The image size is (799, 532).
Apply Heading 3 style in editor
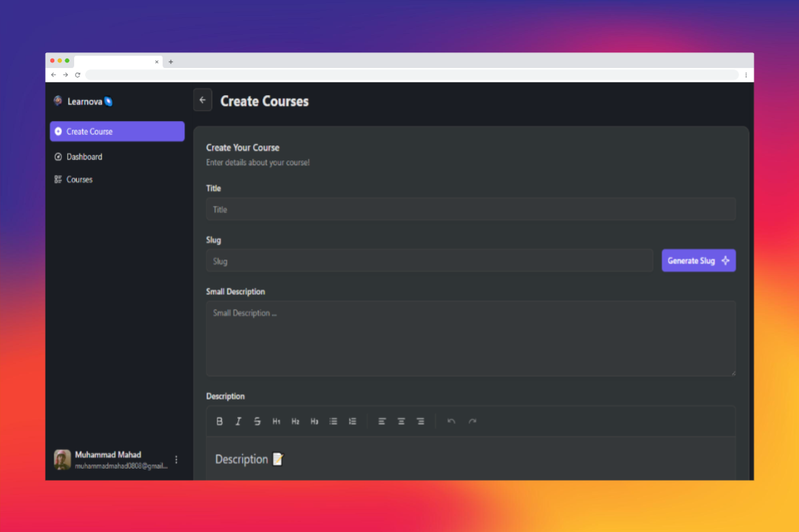314,421
